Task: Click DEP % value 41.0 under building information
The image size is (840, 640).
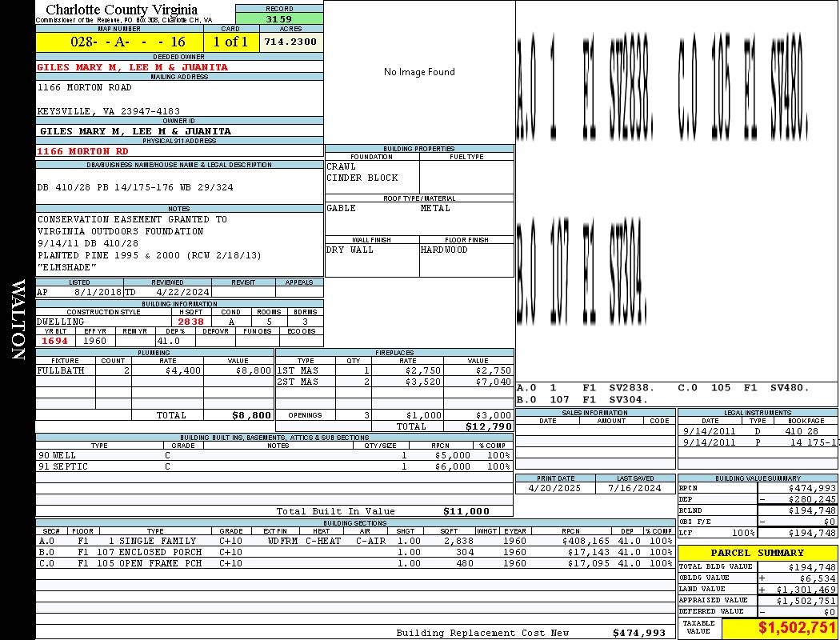Action: point(168,341)
